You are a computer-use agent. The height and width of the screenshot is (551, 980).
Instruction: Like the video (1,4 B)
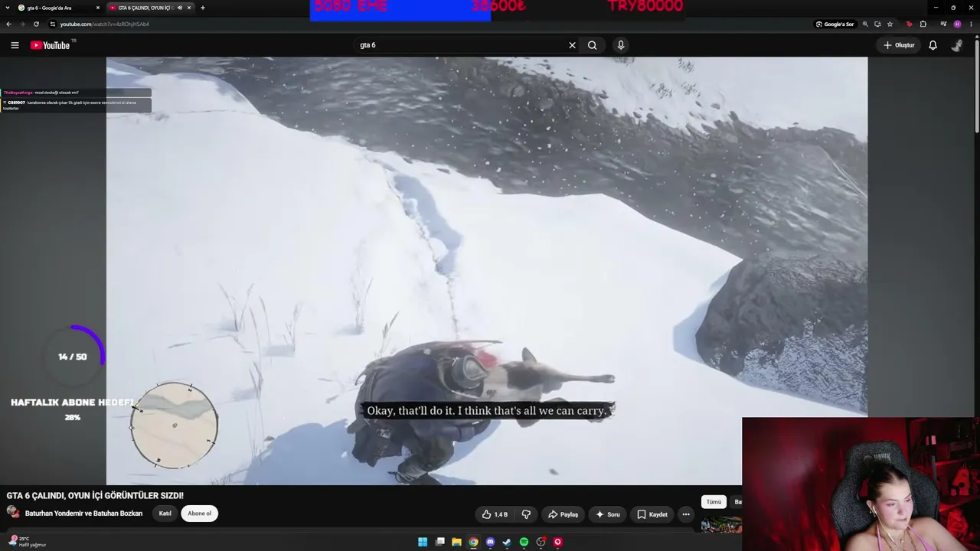pos(494,514)
